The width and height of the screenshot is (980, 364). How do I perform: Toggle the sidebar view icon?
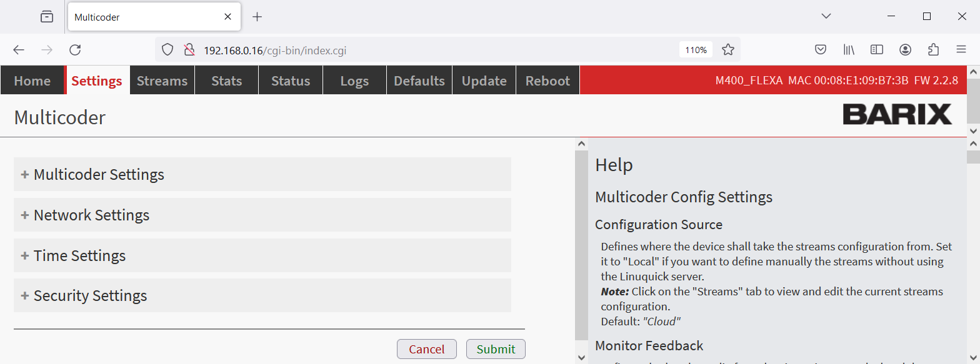click(877, 50)
